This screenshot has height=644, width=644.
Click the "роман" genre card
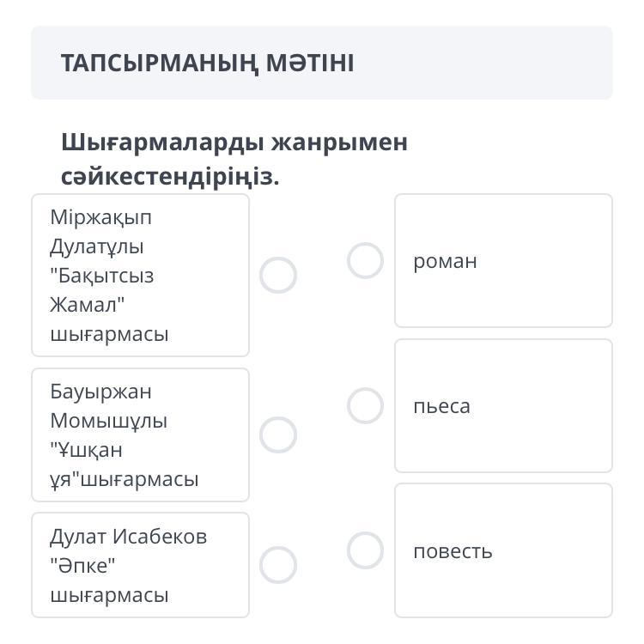tap(503, 261)
